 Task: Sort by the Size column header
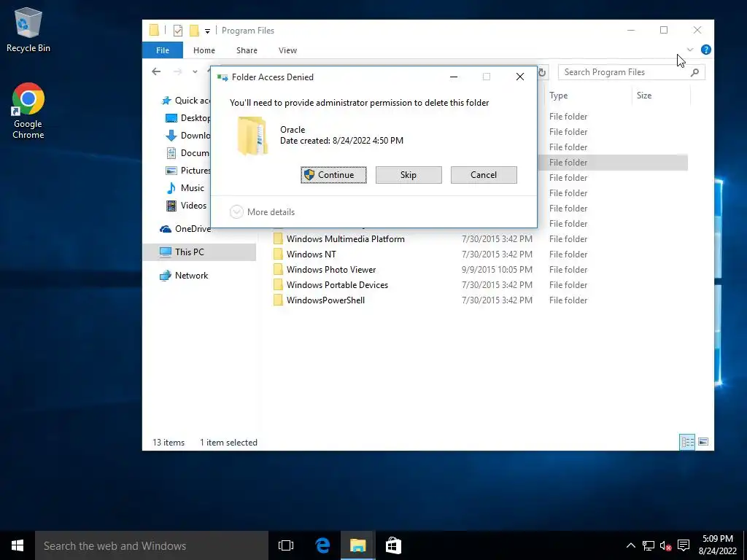(x=644, y=96)
